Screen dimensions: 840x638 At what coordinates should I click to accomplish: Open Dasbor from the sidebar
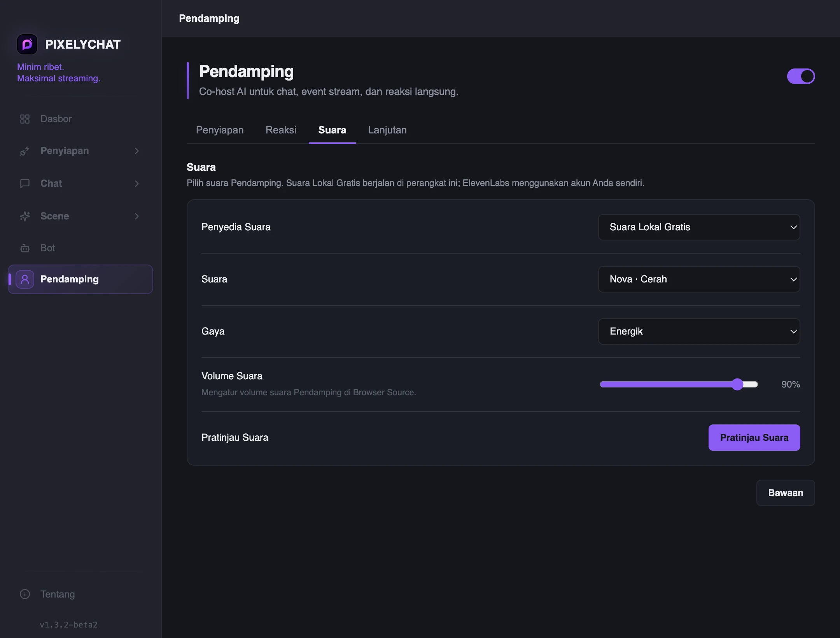(80, 119)
